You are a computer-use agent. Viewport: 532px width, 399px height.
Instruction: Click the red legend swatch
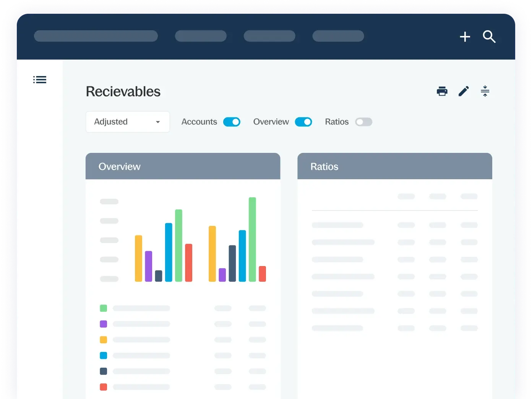103,387
